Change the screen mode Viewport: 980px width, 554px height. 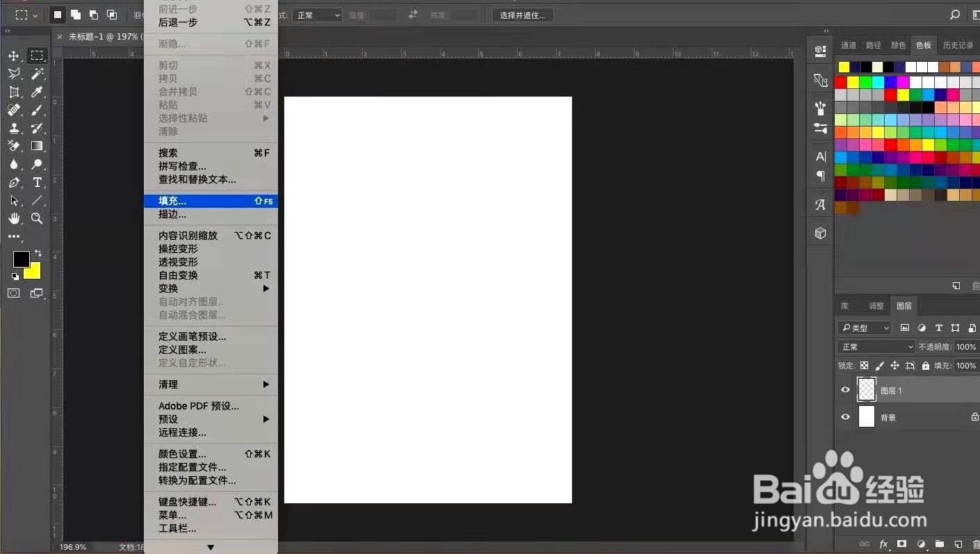click(x=37, y=293)
